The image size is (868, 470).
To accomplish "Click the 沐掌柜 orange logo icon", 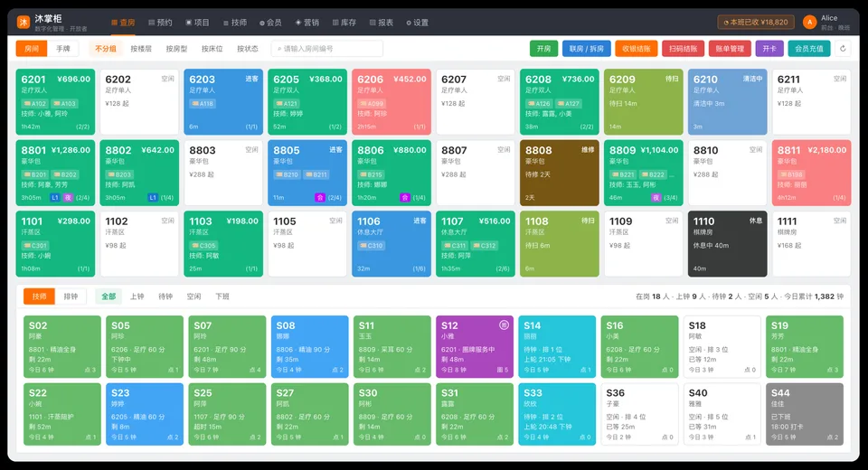I will point(24,22).
